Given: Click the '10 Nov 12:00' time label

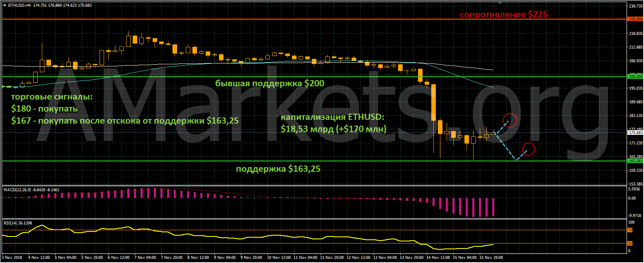Looking at the screenshot, I should (278, 258).
